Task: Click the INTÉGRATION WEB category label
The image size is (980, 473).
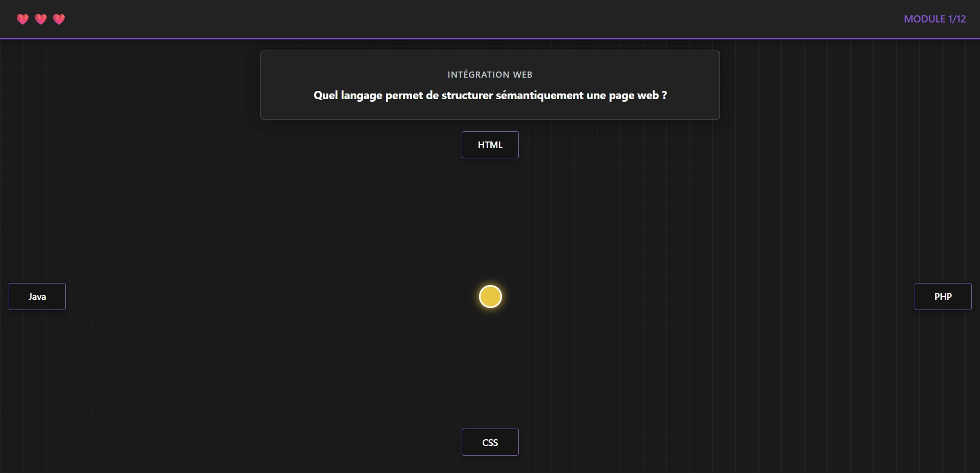Action: pyautogui.click(x=490, y=75)
